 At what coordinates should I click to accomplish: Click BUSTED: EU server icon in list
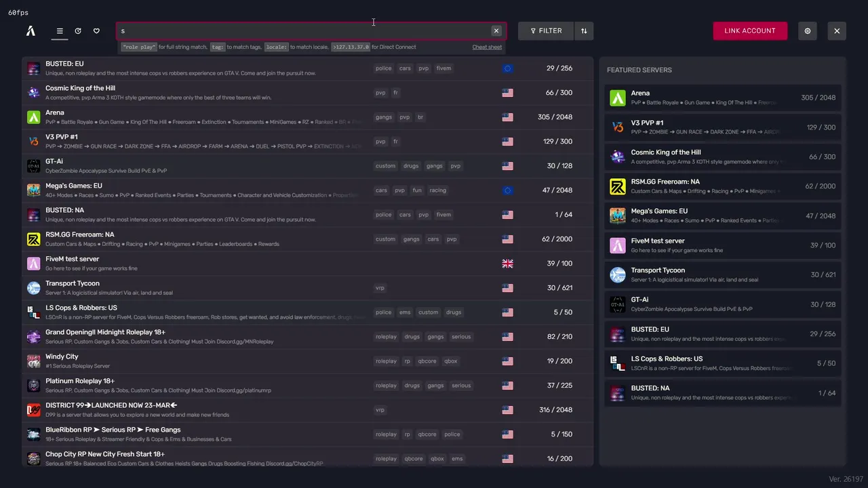pyautogui.click(x=33, y=68)
